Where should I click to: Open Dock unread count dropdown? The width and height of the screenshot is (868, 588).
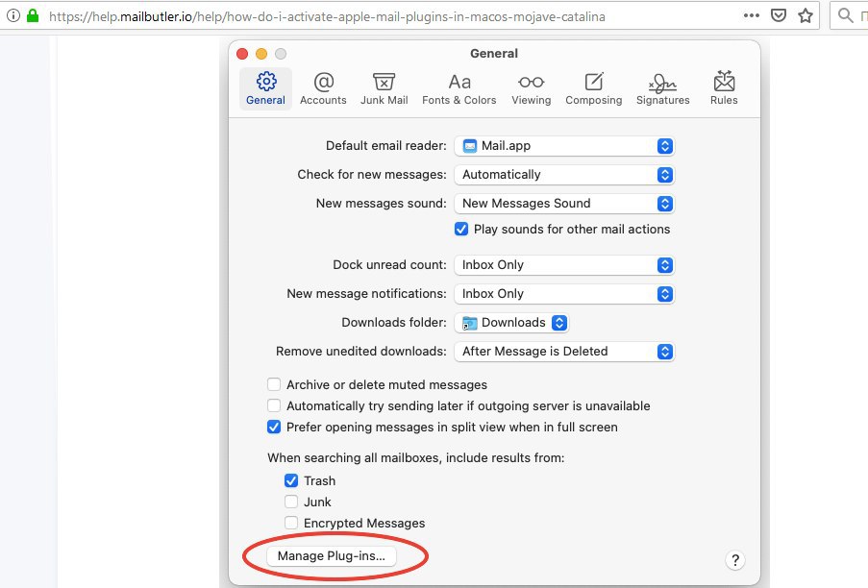564,265
